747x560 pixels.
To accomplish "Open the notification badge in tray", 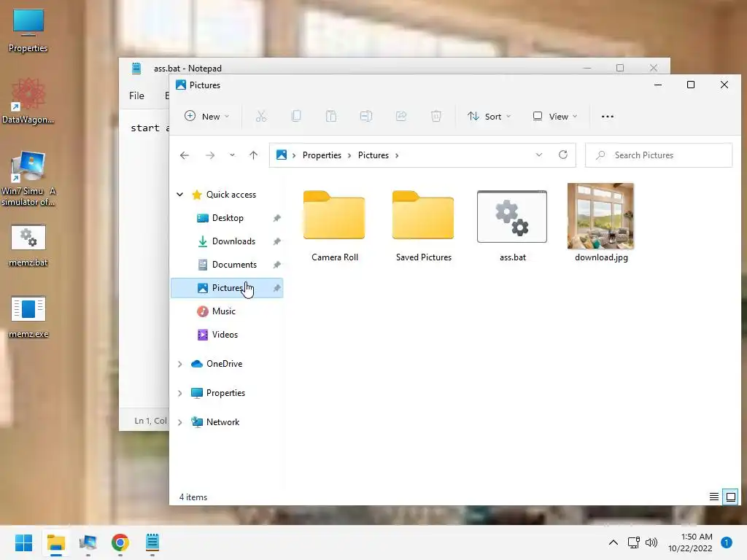I will (x=726, y=542).
